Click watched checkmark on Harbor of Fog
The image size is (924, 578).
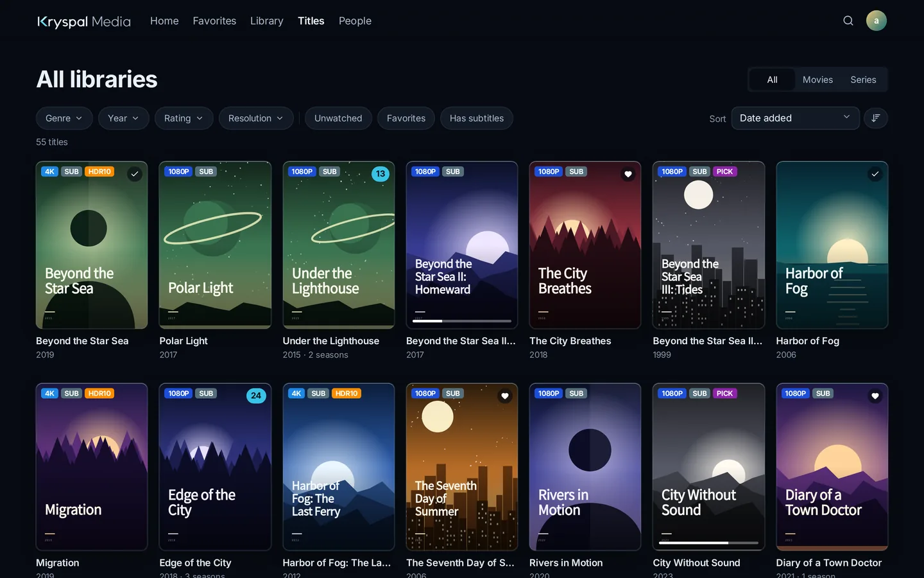point(875,174)
